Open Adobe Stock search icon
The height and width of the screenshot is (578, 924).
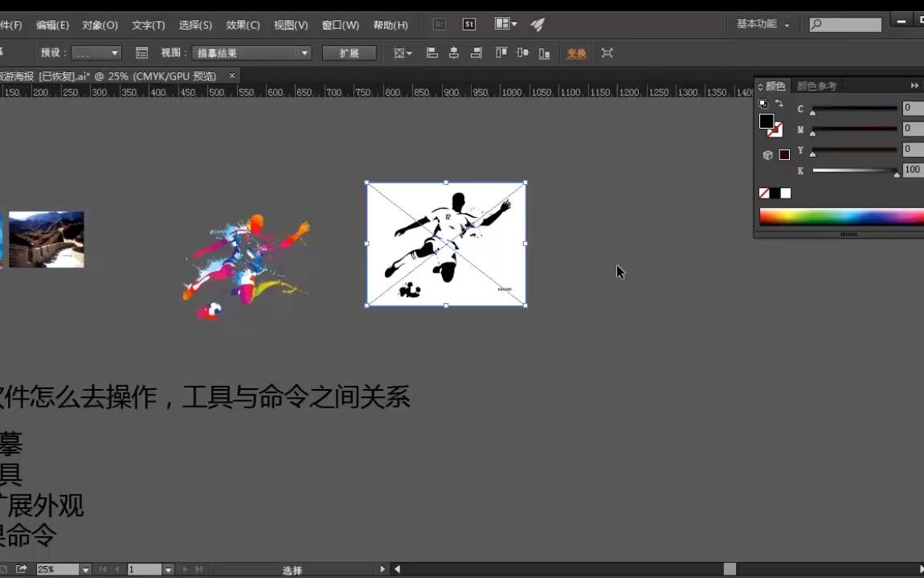click(x=469, y=24)
